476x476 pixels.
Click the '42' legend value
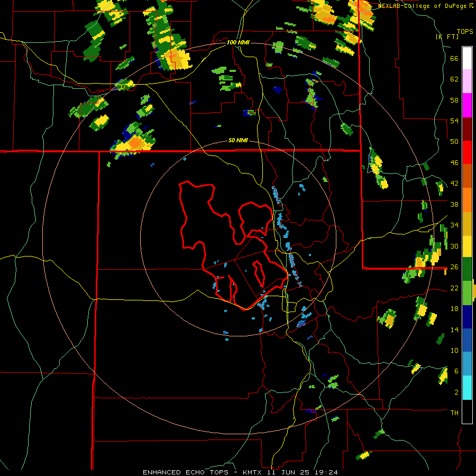click(x=454, y=184)
